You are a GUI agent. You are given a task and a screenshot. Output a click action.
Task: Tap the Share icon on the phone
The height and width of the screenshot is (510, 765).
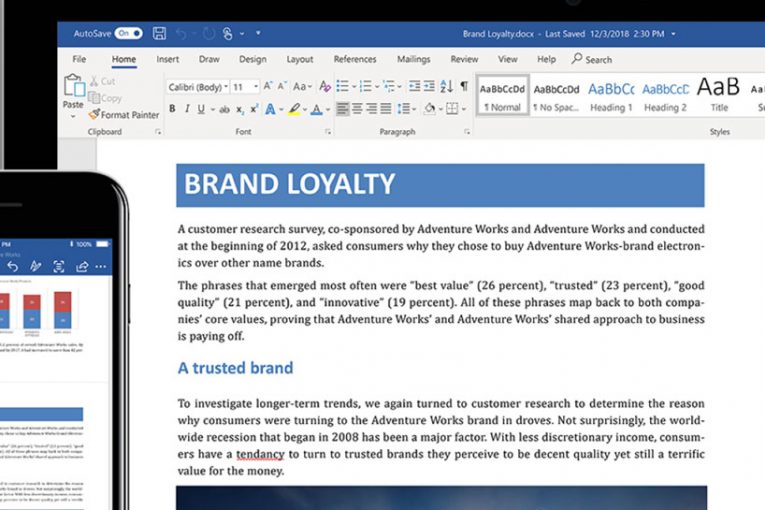point(82,266)
